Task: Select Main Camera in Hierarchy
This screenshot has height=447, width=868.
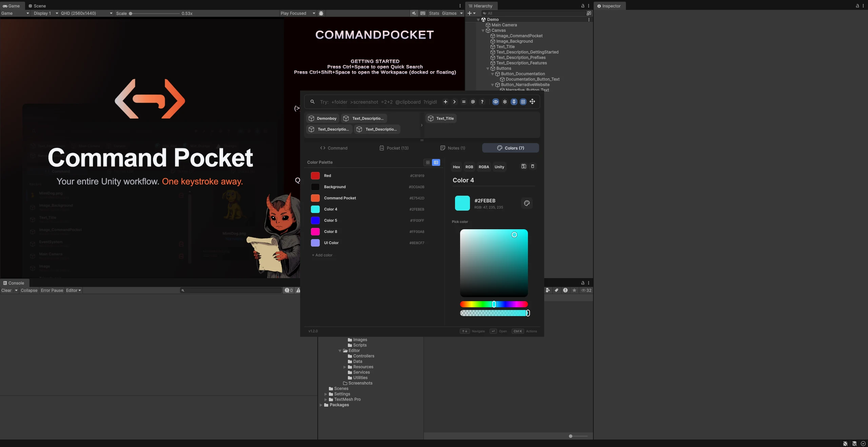Action: point(504,25)
